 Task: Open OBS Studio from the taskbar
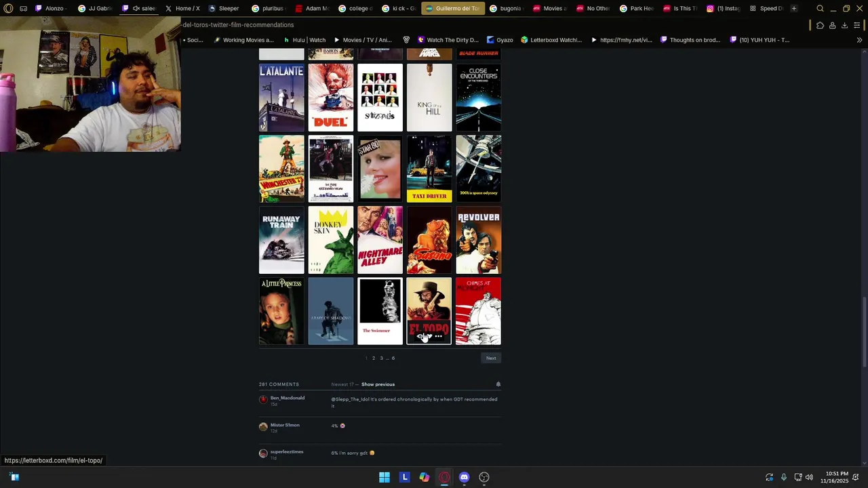(x=484, y=477)
